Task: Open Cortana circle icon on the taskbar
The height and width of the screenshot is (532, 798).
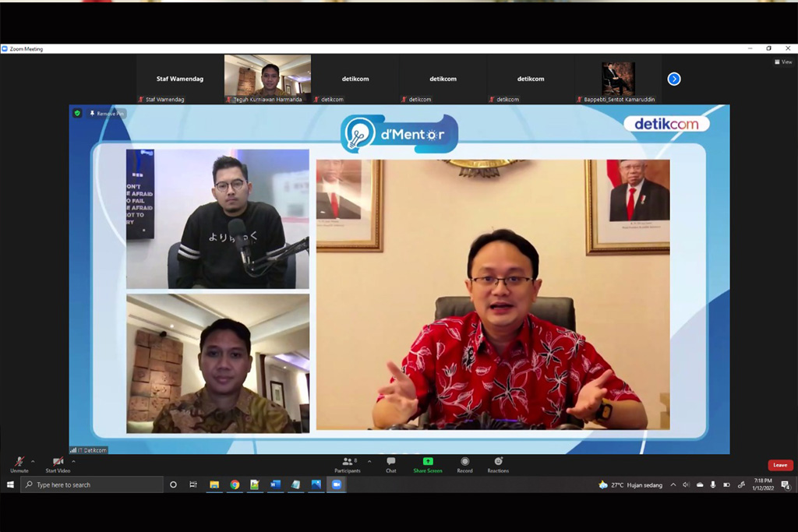Action: [x=173, y=484]
